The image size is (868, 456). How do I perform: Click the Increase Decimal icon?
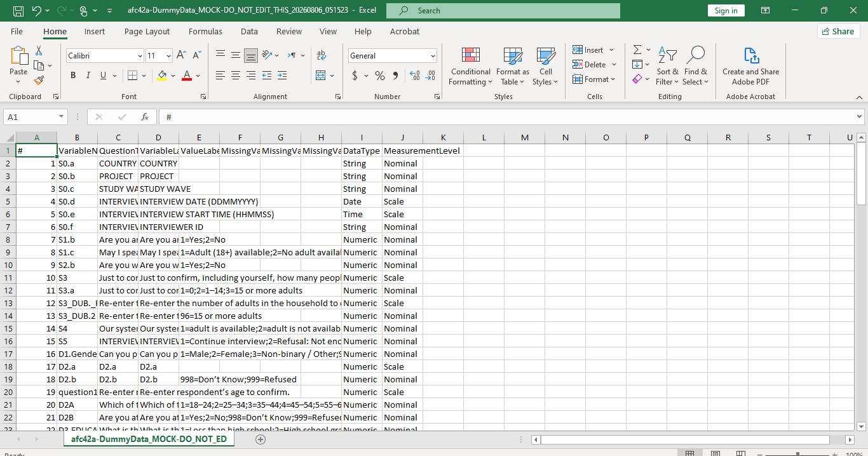415,76
